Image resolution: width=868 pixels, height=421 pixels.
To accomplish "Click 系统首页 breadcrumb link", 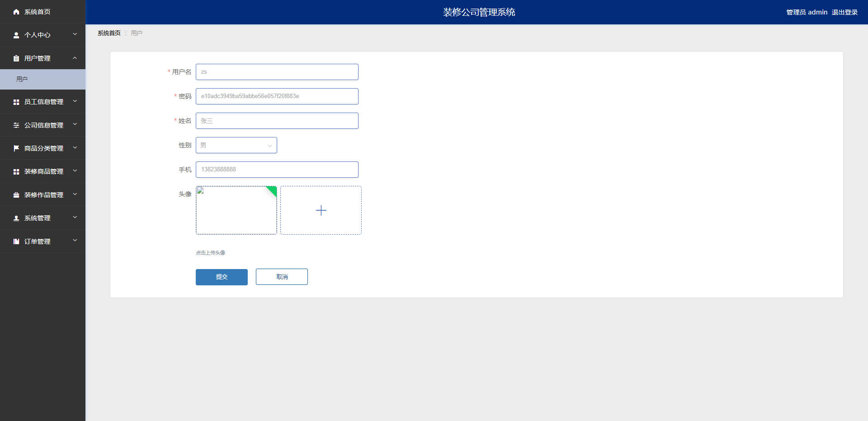I will 109,33.
